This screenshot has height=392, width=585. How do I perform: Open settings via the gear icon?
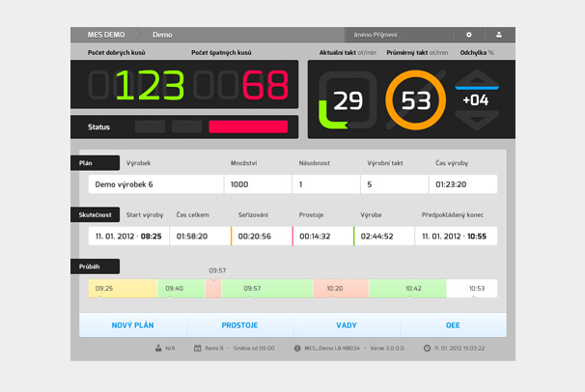click(469, 34)
